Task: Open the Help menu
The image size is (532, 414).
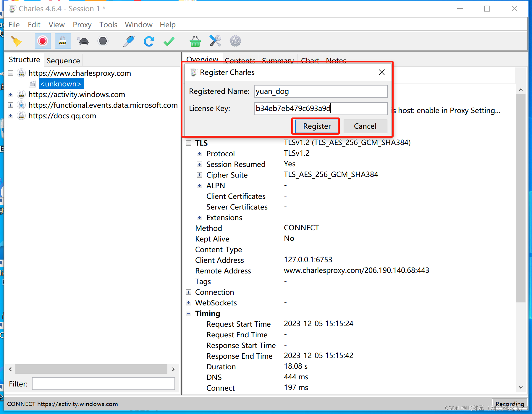Action: [x=168, y=25]
